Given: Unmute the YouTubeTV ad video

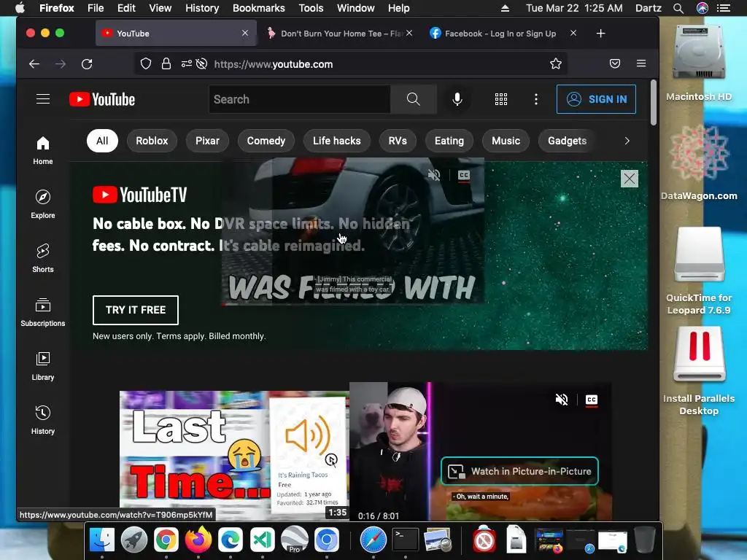Looking at the screenshot, I should (x=434, y=175).
